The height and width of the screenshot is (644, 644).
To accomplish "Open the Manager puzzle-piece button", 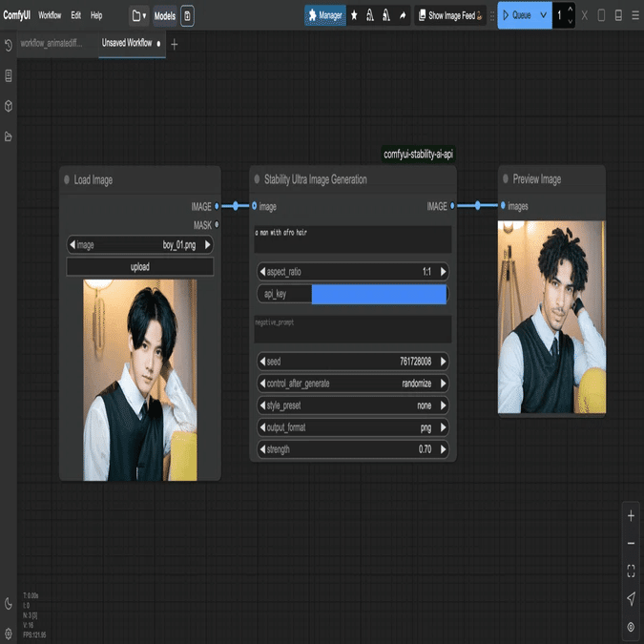I will [325, 15].
